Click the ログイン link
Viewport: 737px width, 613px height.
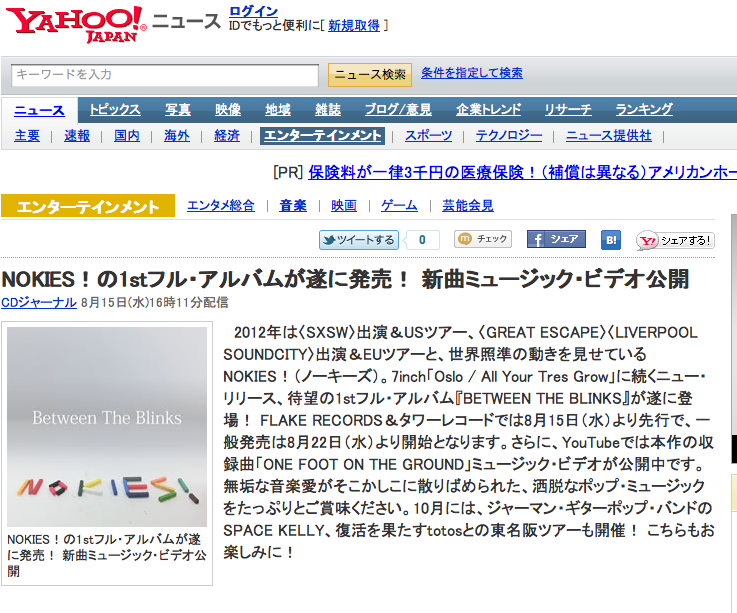[x=253, y=11]
